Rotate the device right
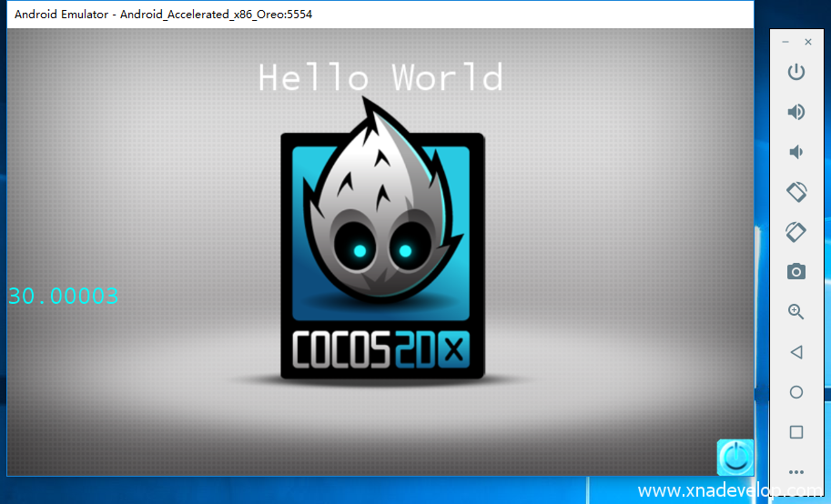The height and width of the screenshot is (504, 831). tap(796, 232)
